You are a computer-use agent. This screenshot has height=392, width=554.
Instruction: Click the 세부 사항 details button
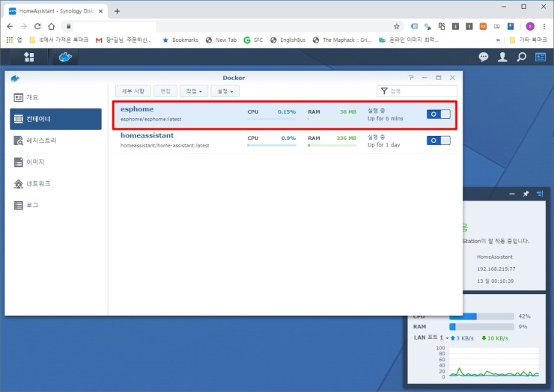click(x=133, y=91)
